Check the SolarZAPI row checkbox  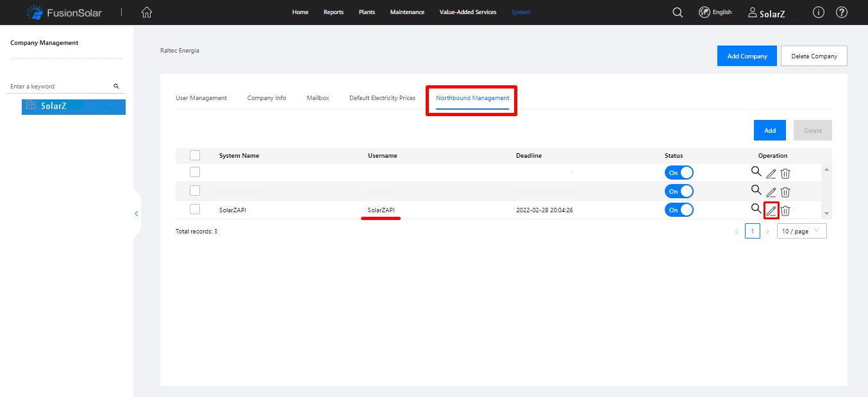pos(195,209)
